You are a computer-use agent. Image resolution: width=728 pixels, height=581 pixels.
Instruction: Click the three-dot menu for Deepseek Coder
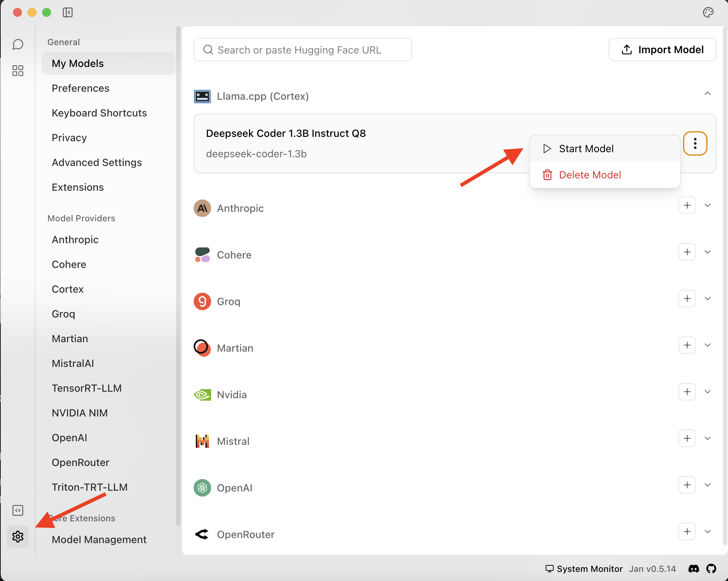click(695, 143)
